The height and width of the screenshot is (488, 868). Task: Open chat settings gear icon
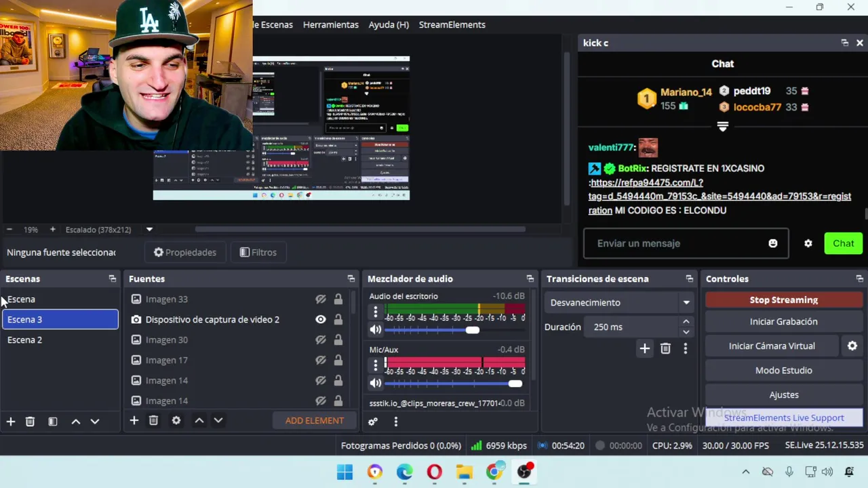[x=808, y=243]
